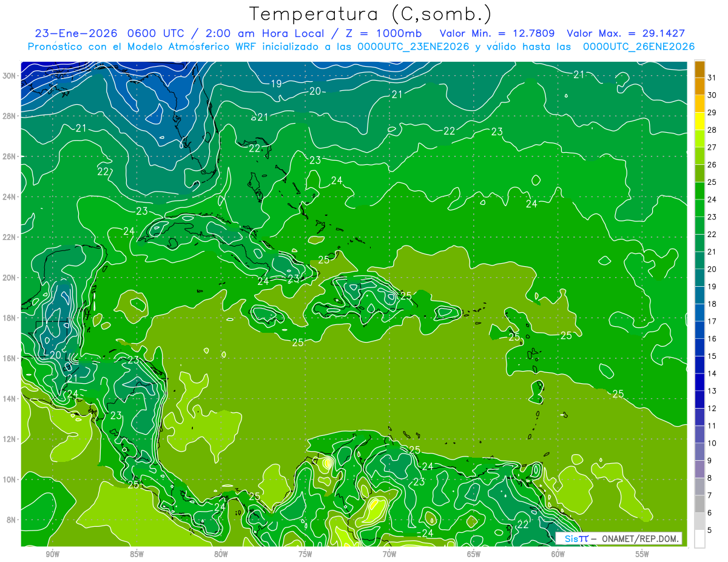Click the 85W longitude axis label
Viewport: 728px width, 562px height.
pos(136,554)
